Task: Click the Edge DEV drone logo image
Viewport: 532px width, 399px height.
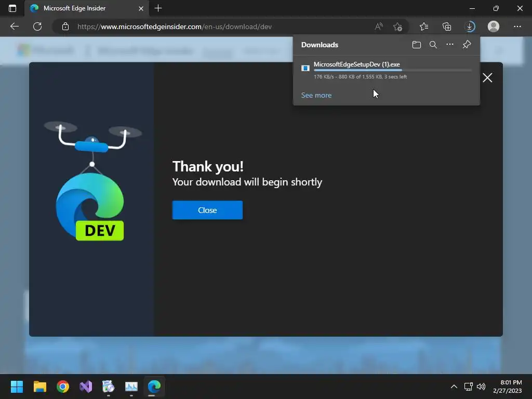Action: 92,181
